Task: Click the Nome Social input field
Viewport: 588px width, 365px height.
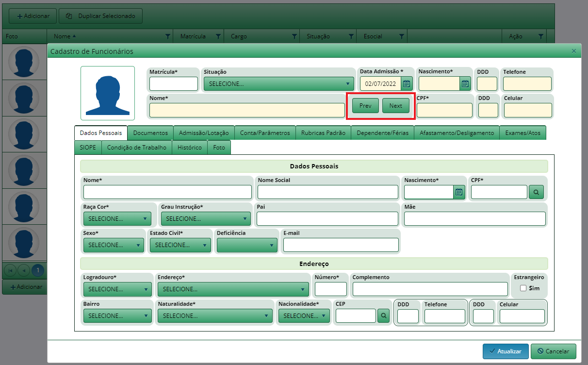Action: (327, 192)
